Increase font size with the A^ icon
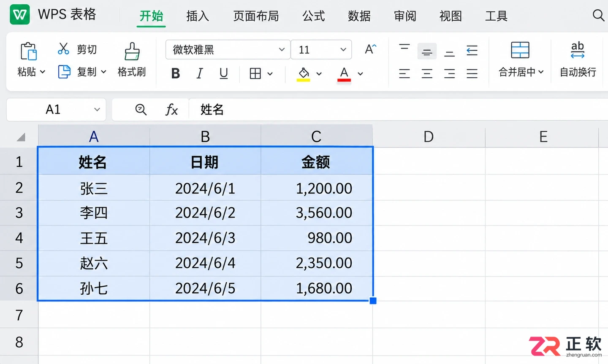Screen dimensions: 608x364 370,49
